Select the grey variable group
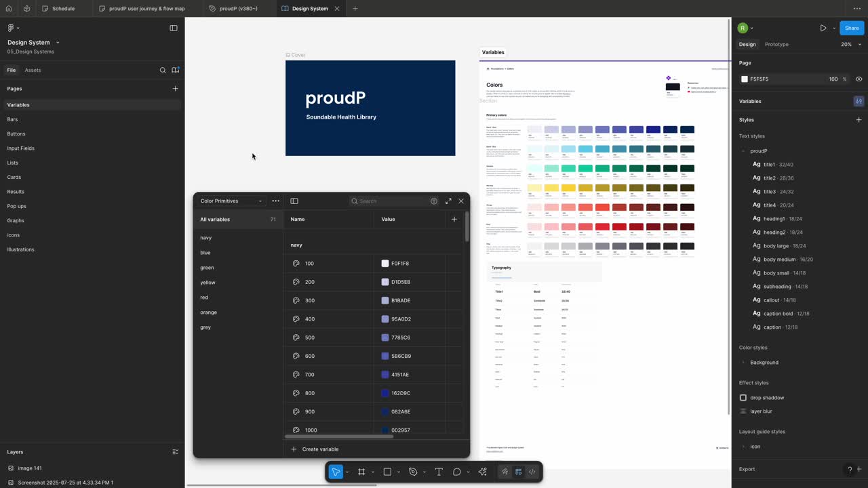Image resolution: width=868 pixels, height=488 pixels. click(205, 327)
